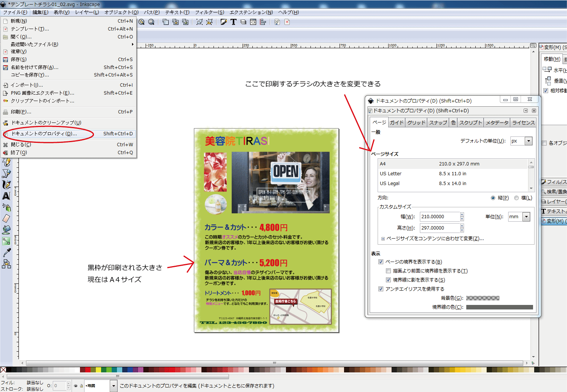The image size is (567, 392).
Task: Toggle 境界線に影を表示する checkbox
Action: [388, 280]
